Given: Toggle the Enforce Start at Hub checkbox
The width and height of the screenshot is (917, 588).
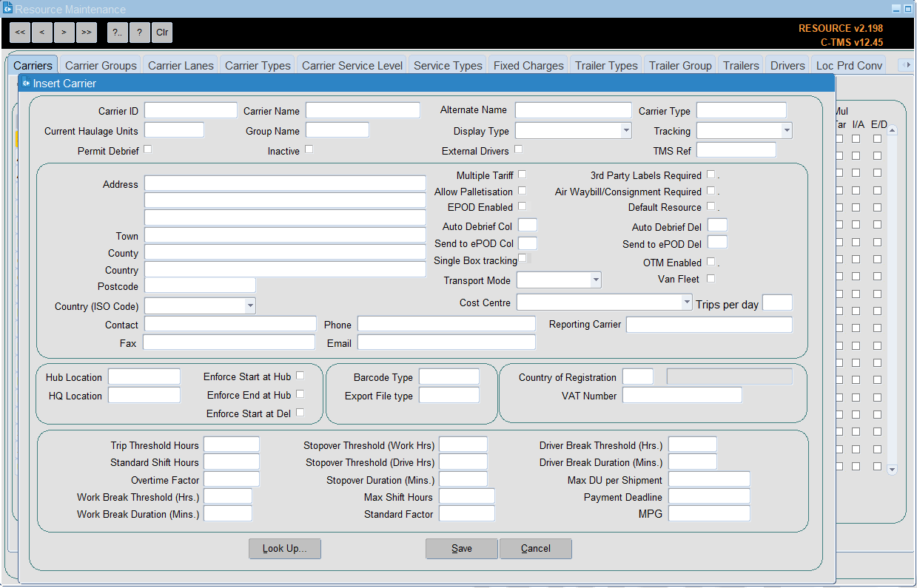Looking at the screenshot, I should (x=300, y=376).
